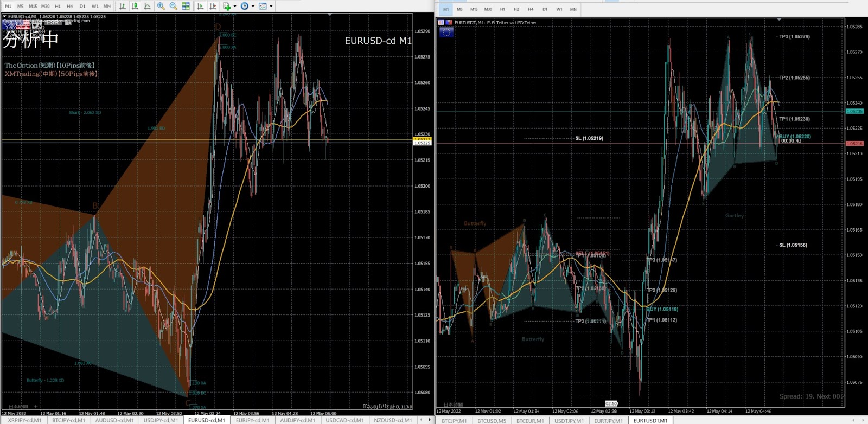The image size is (868, 424).
Task: Open the BTCEUR,M1 chart tab
Action: [x=530, y=421]
